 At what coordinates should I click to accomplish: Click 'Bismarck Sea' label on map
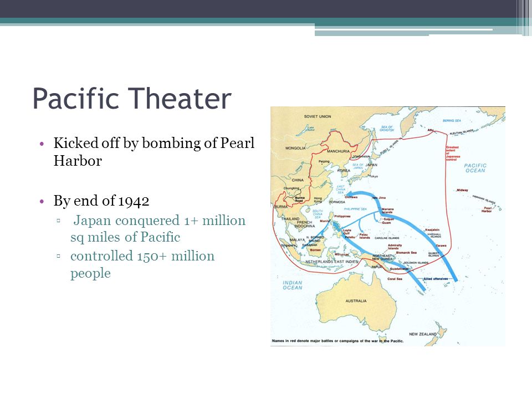click(x=406, y=253)
